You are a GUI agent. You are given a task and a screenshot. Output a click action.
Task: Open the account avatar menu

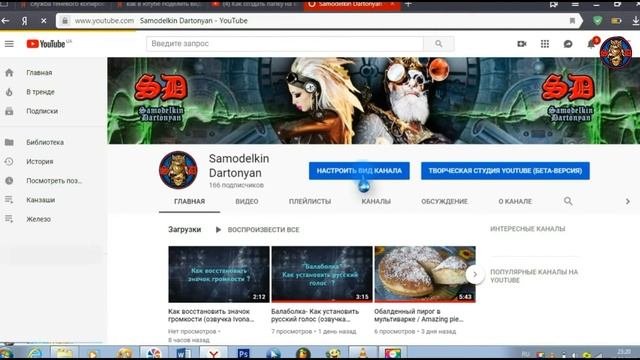point(616,52)
